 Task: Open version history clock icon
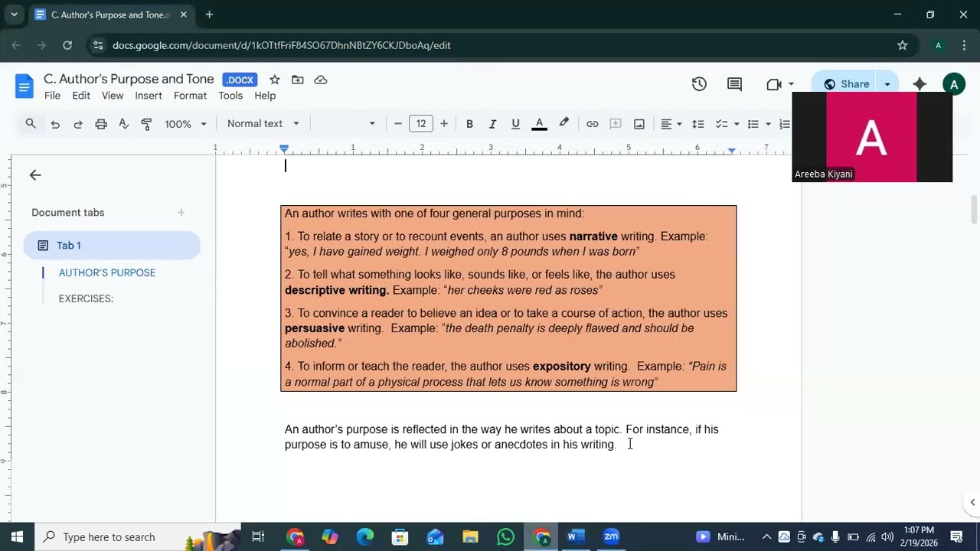(x=699, y=84)
